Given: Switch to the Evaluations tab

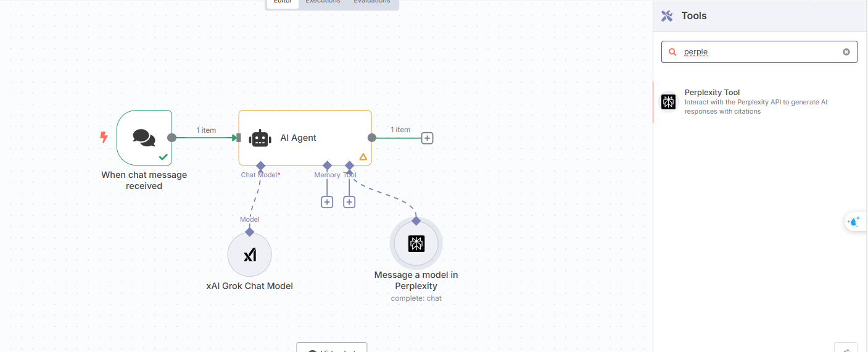Looking at the screenshot, I should [x=372, y=2].
